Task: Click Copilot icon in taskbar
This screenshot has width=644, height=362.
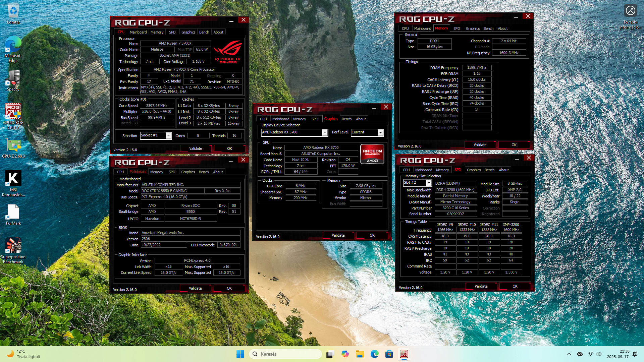Action: [345, 354]
